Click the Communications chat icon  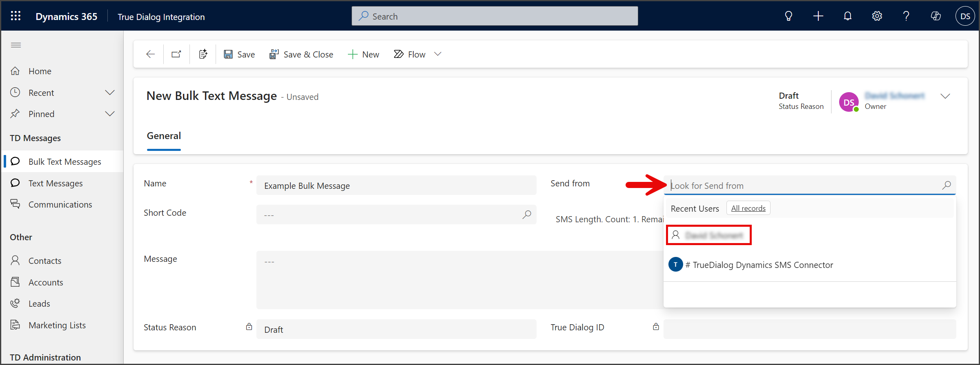pyautogui.click(x=15, y=204)
